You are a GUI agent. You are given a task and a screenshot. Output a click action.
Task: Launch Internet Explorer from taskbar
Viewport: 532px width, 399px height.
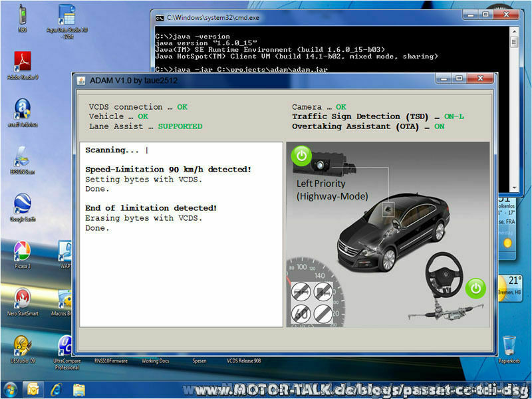[56, 390]
